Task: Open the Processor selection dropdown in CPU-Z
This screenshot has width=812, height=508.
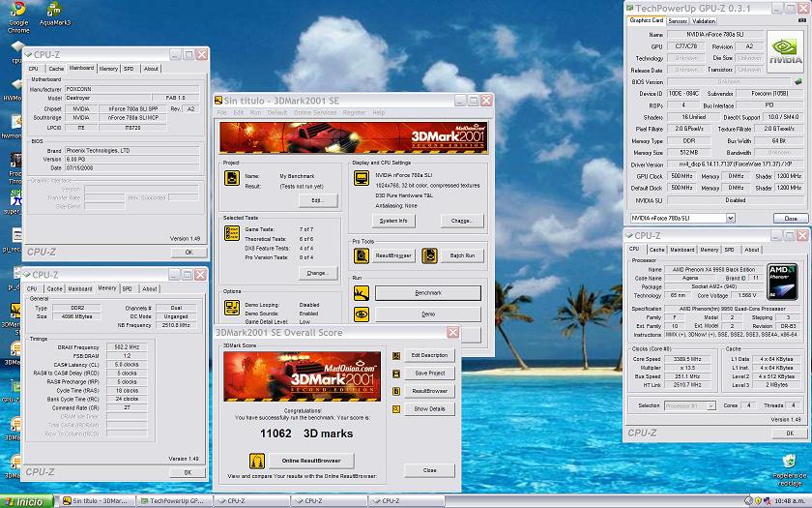Action: pos(710,405)
